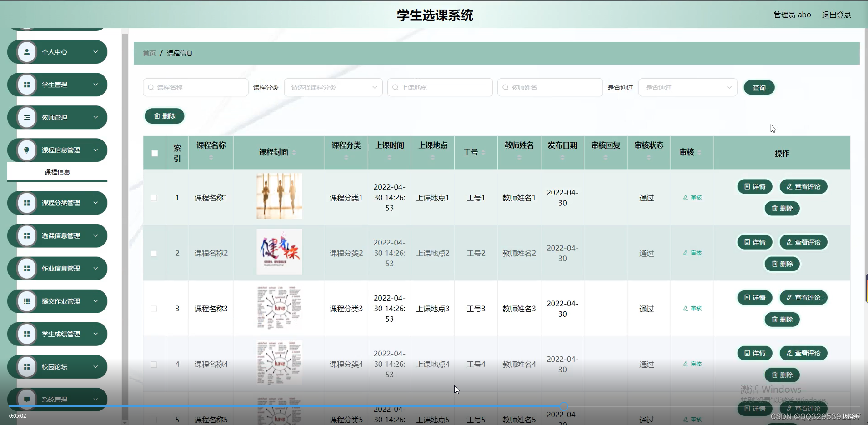
Task: Open the 是否通过 filter dropdown
Action: tap(688, 87)
